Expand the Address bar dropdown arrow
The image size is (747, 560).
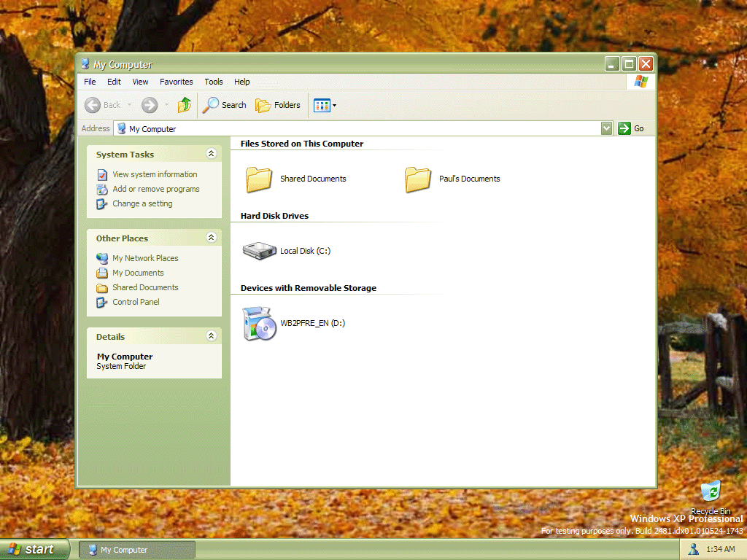[x=606, y=128]
